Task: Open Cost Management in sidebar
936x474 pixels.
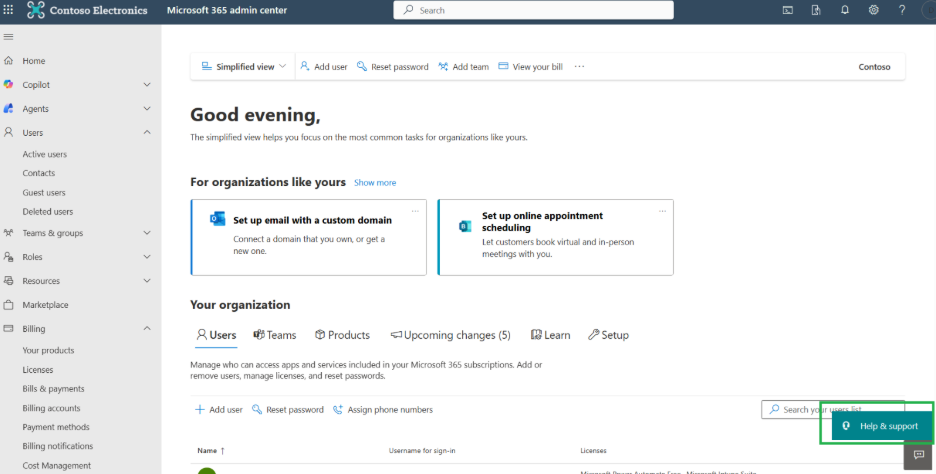Action: coord(57,466)
